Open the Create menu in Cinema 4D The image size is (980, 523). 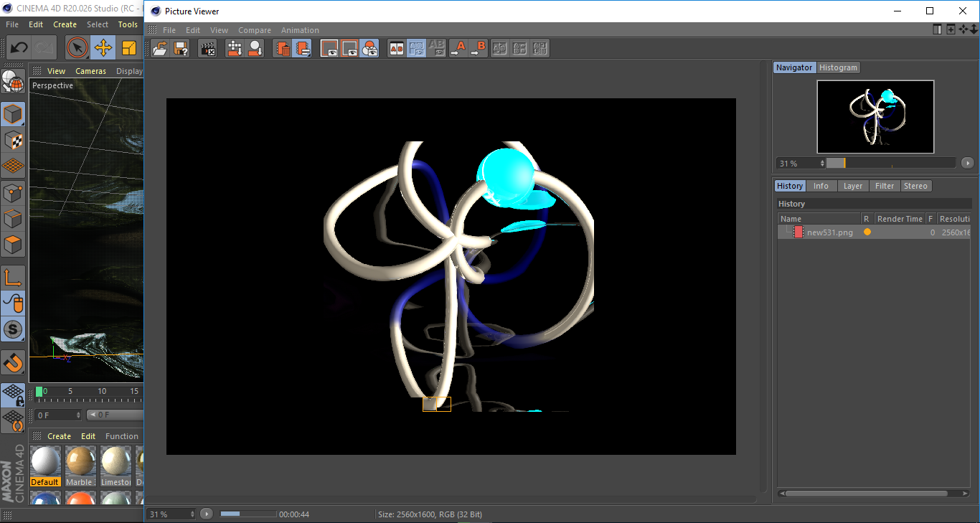pos(65,24)
